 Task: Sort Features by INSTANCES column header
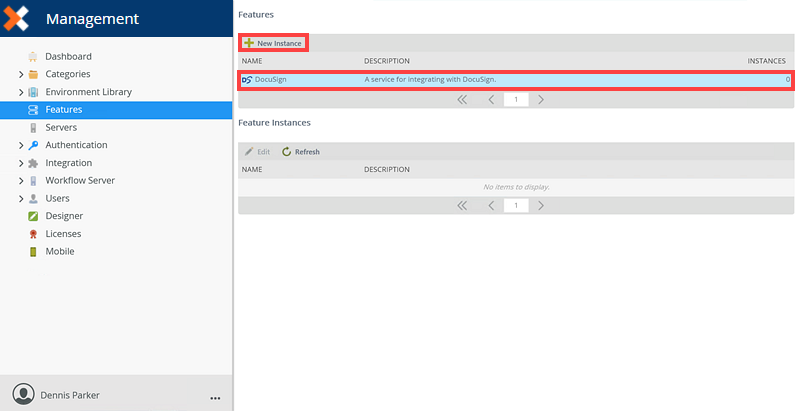(x=766, y=61)
